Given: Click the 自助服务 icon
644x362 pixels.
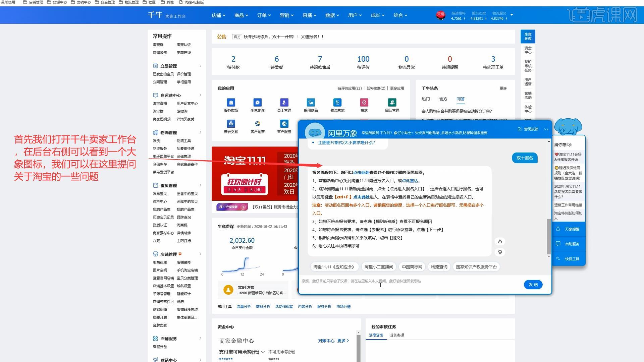Looking at the screenshot, I should 558,244.
